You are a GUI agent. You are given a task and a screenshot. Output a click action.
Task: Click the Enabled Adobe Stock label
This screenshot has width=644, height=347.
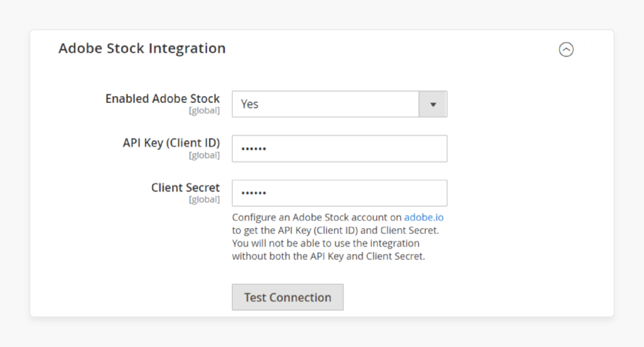coord(163,99)
